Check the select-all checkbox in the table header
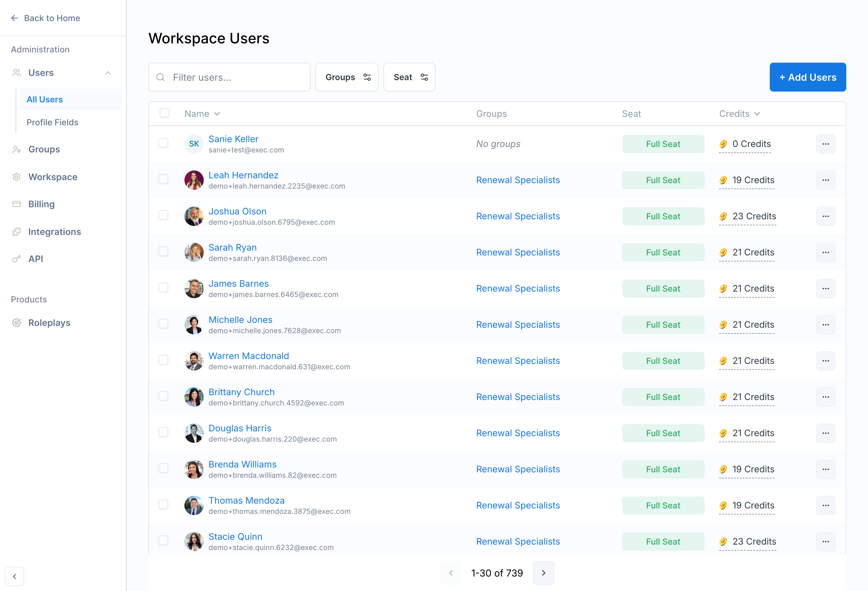The image size is (868, 591). 164,112
